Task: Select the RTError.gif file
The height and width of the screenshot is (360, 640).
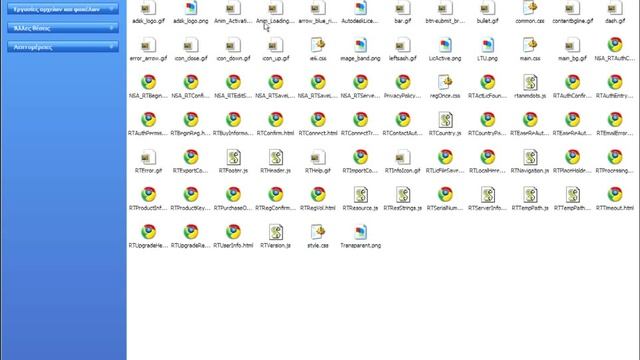Action: point(149,157)
